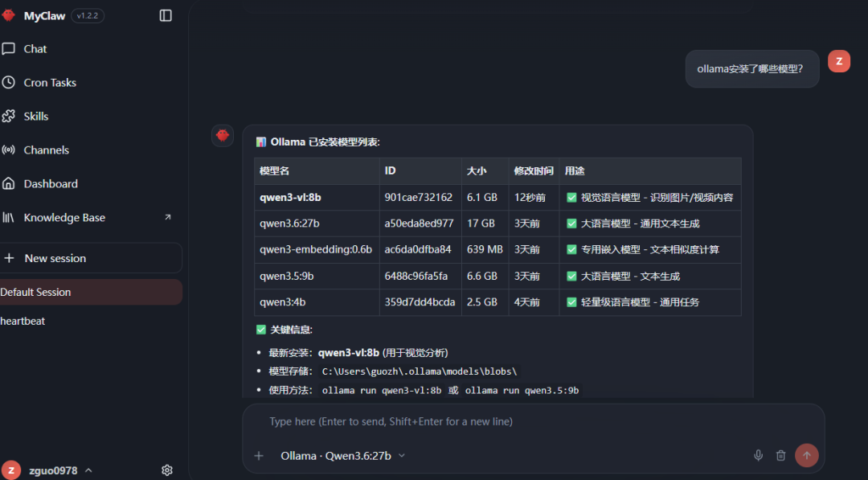Click the Knowledge Base books icon
Viewport: 868px width, 480px height.
pos(8,218)
